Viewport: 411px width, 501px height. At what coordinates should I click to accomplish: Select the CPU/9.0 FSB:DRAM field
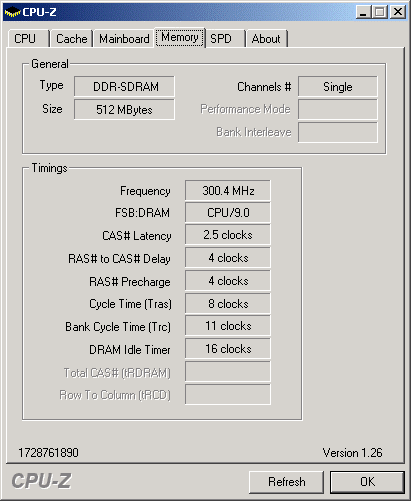point(228,213)
